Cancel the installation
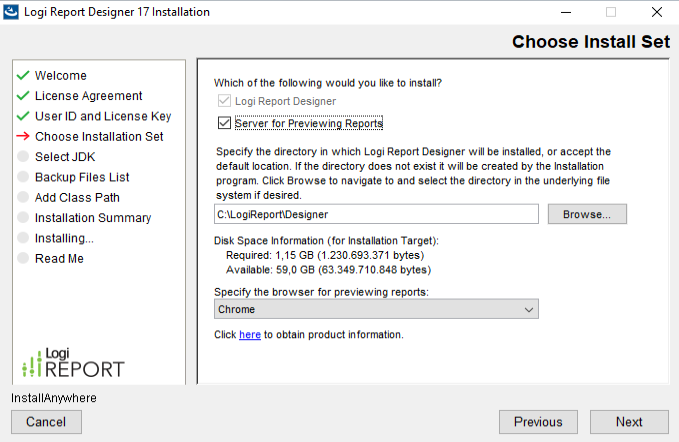 pyautogui.click(x=46, y=422)
